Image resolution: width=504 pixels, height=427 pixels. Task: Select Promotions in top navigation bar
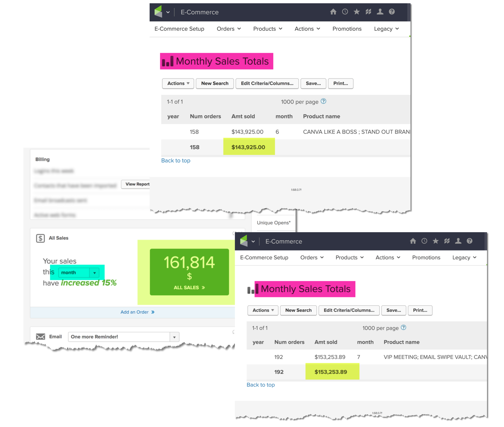347,29
